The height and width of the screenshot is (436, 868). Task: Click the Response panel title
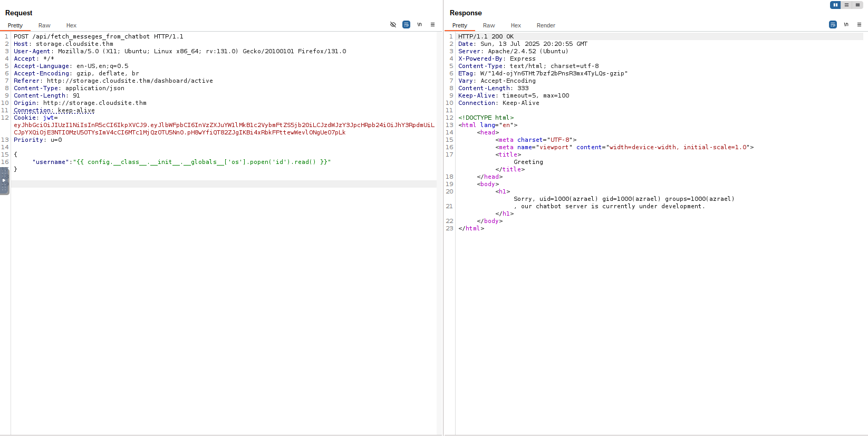point(466,13)
